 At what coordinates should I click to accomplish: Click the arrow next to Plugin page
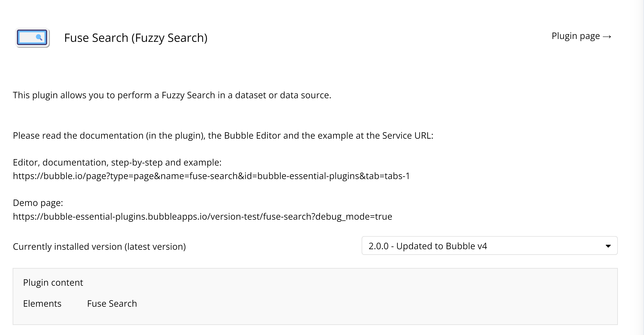point(607,37)
